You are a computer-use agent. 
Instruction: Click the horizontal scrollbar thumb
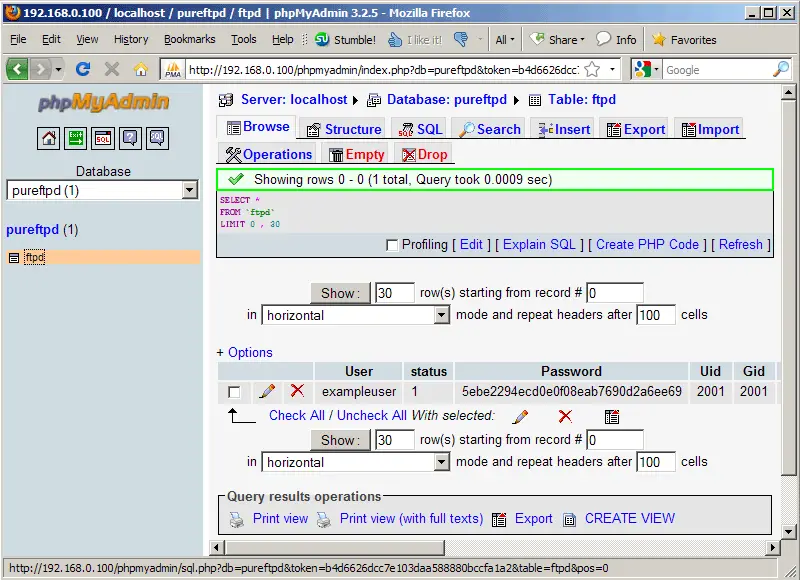(335, 548)
